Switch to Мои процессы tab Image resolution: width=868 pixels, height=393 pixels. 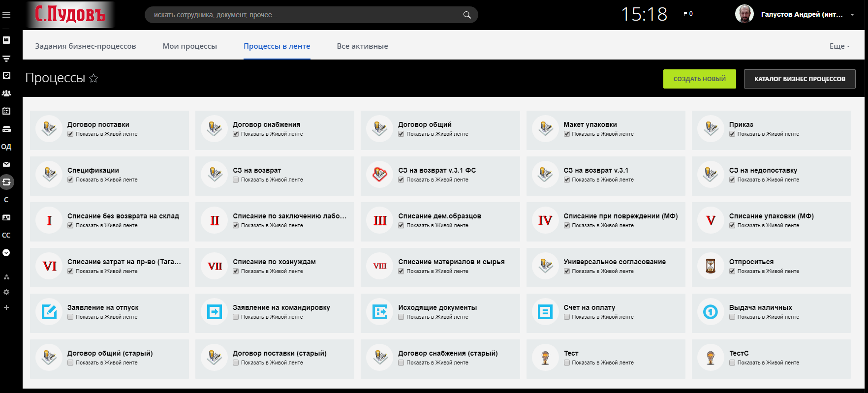(x=190, y=46)
